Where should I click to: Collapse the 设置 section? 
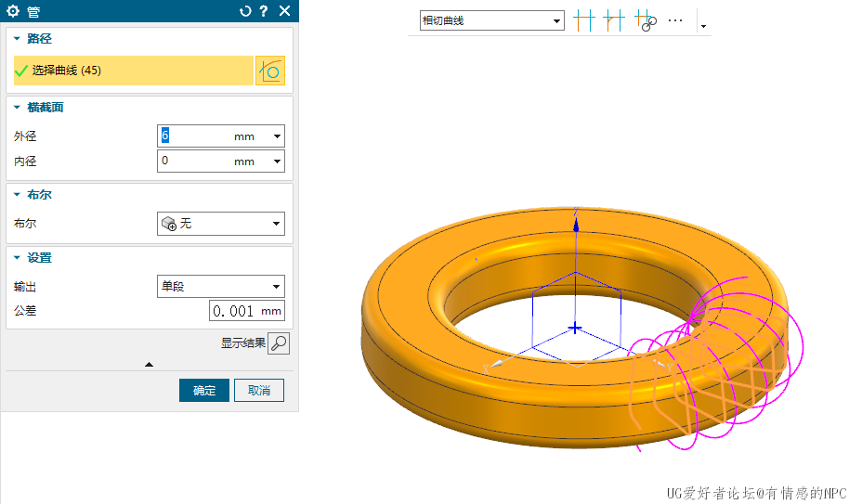click(17, 258)
